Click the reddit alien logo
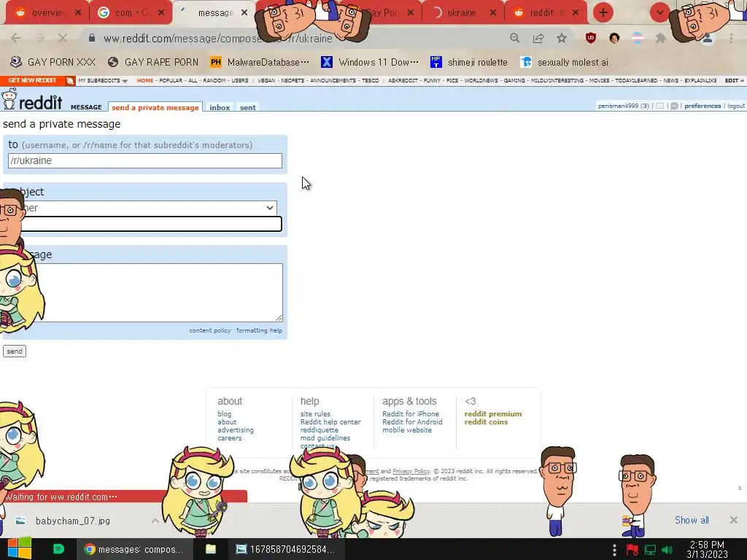The image size is (747, 560). [9, 99]
